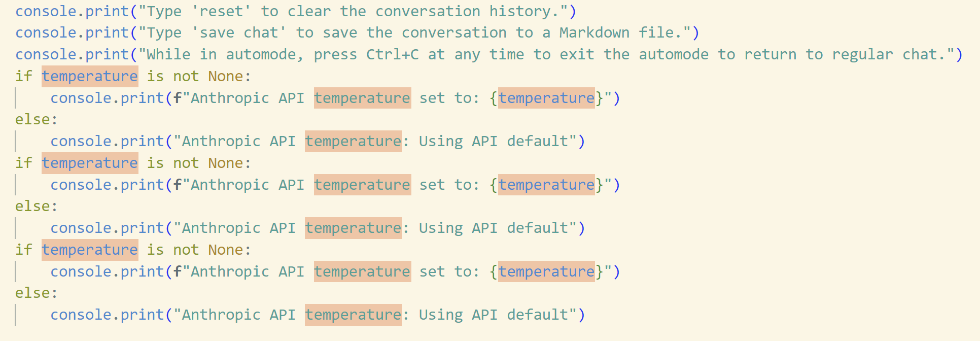The image size is (980, 341).
Task: Click 'set to:' in the second f-string
Action: click(x=449, y=185)
